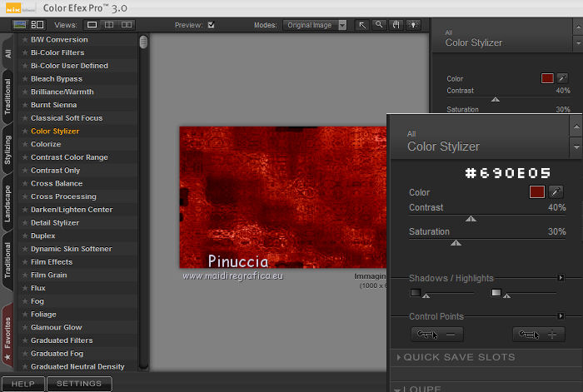Open the Settings button
The image size is (583, 392).
(79, 384)
